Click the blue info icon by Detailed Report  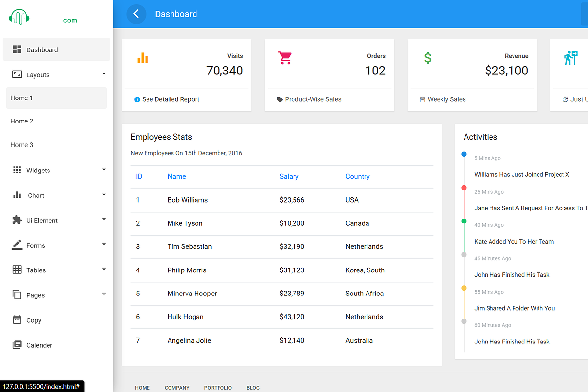tap(137, 99)
